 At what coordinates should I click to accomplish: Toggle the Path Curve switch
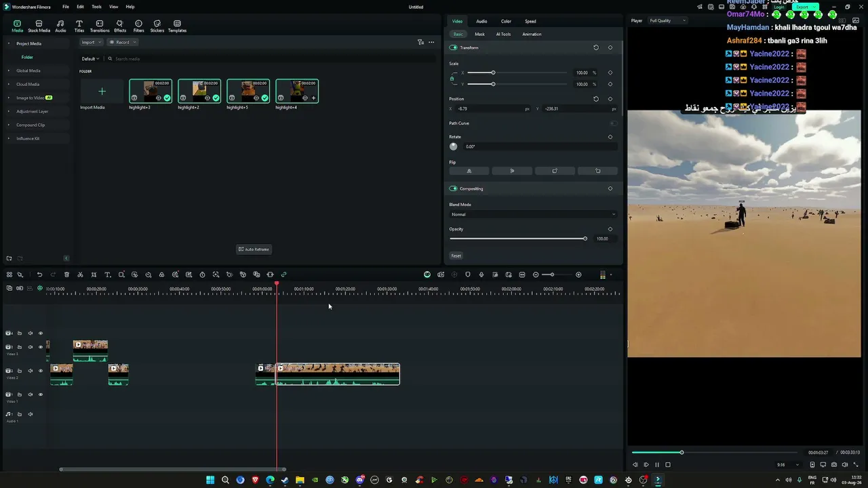pos(614,123)
